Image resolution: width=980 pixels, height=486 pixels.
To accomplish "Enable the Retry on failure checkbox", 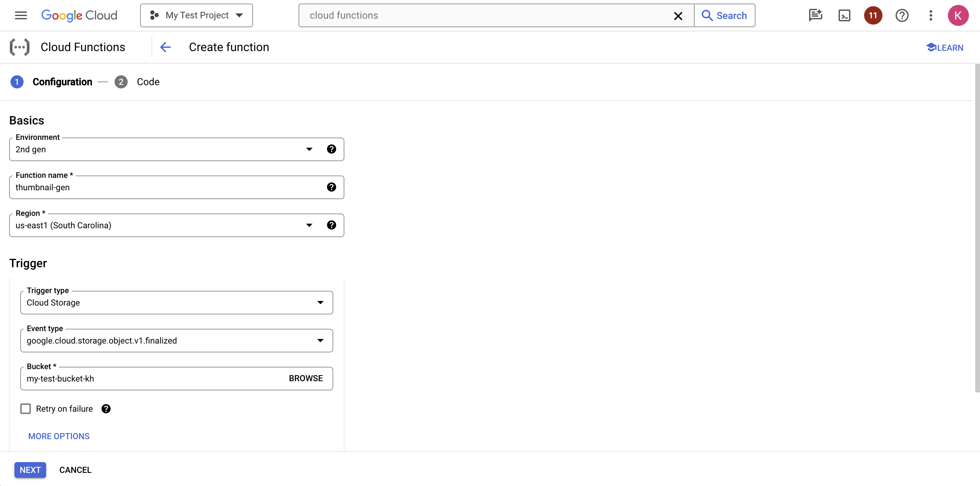I will click(25, 408).
